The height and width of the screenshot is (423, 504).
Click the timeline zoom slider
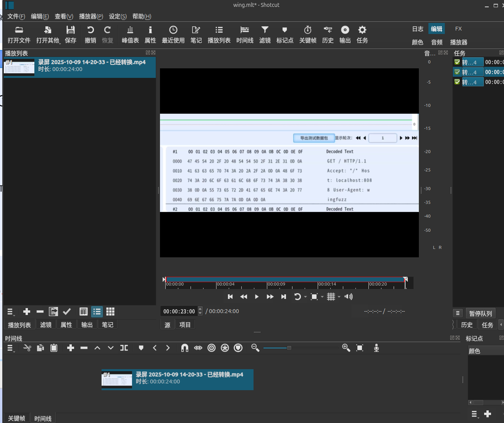click(289, 348)
